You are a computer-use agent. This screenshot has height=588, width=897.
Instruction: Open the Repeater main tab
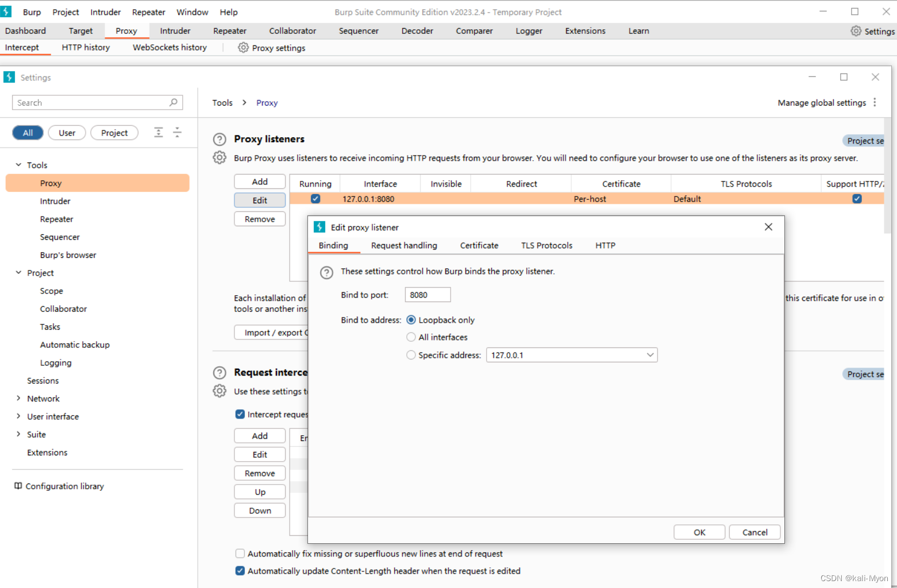(x=229, y=31)
